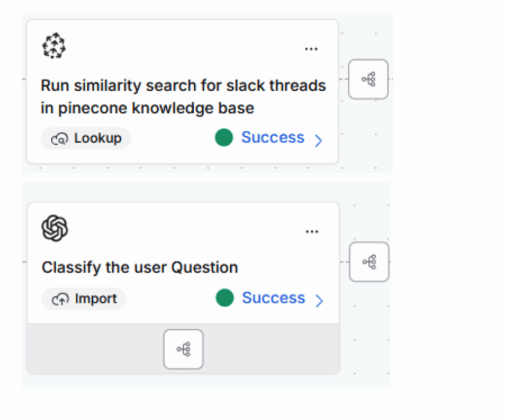Viewport: 505px width, 420px height.
Task: Open the Success link on Pinecone search step
Action: (273, 137)
